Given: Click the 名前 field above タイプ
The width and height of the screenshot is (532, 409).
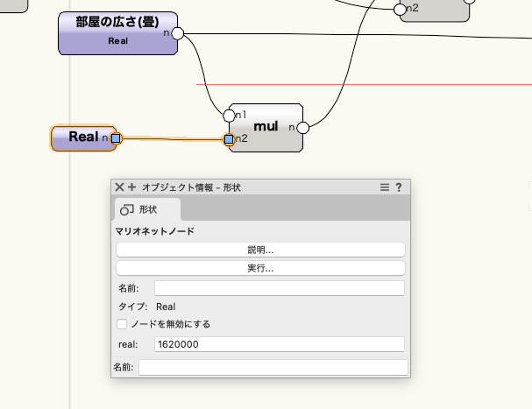Looking at the screenshot, I should [279, 288].
